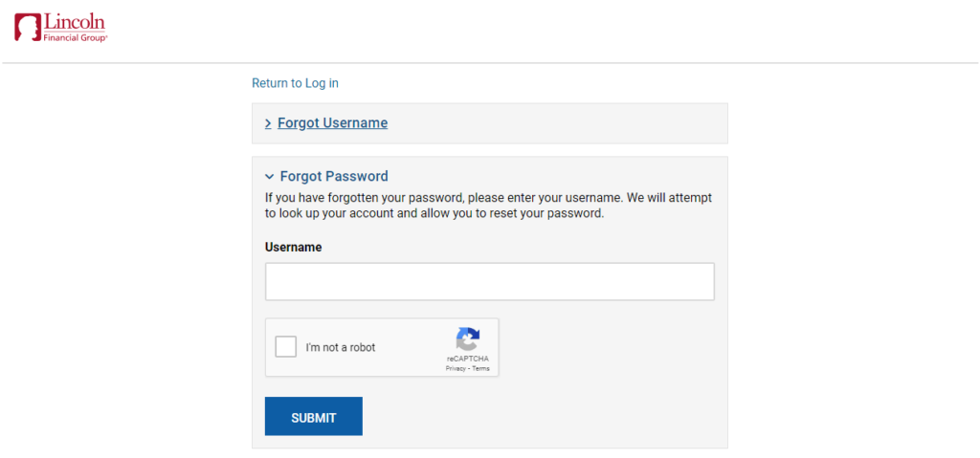The height and width of the screenshot is (458, 980).
Task: Open the reCAPTCHA Privacy link
Action: 455,369
